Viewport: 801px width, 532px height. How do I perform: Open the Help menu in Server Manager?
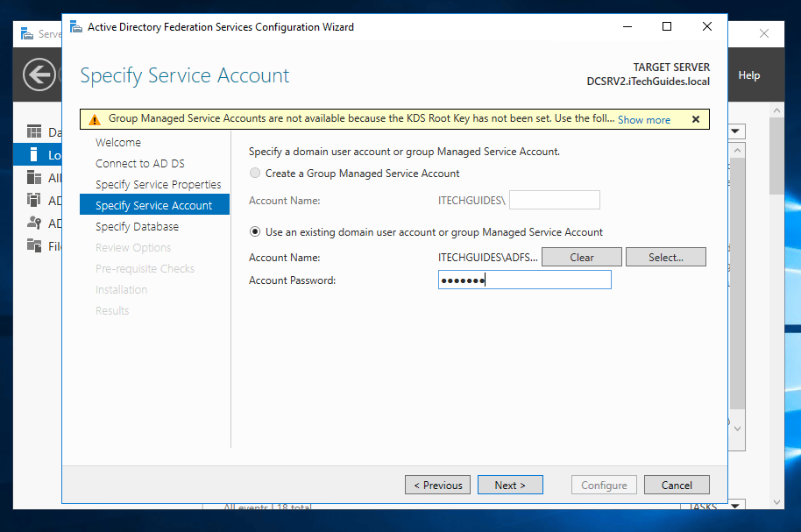(748, 74)
